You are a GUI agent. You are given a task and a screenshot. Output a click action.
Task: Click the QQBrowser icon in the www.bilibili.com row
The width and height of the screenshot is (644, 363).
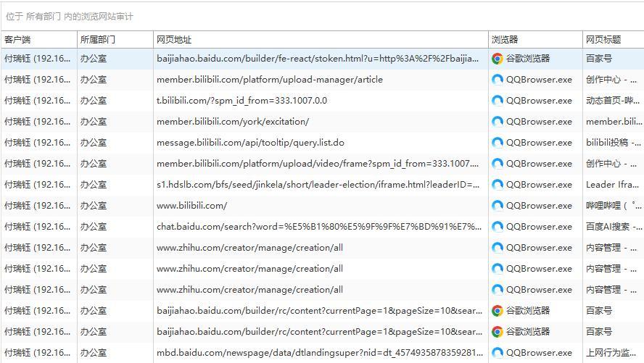497,206
